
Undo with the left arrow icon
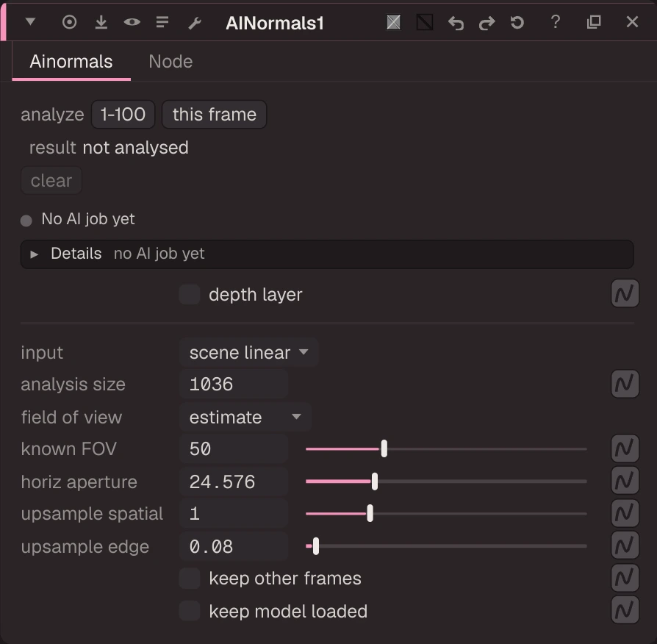coord(456,23)
